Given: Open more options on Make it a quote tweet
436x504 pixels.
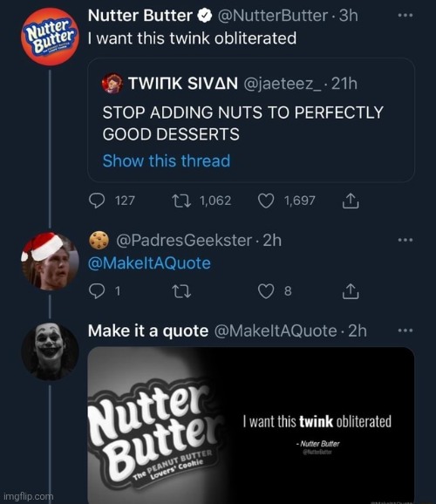Looking at the screenshot, I should [x=405, y=330].
